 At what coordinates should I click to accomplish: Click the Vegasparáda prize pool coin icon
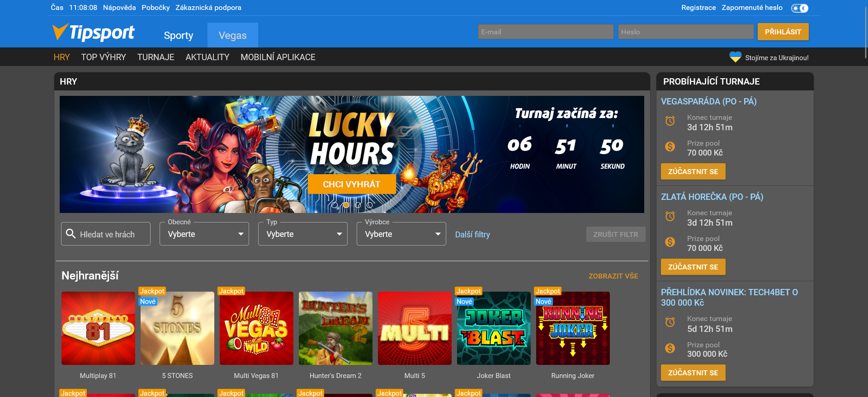670,147
